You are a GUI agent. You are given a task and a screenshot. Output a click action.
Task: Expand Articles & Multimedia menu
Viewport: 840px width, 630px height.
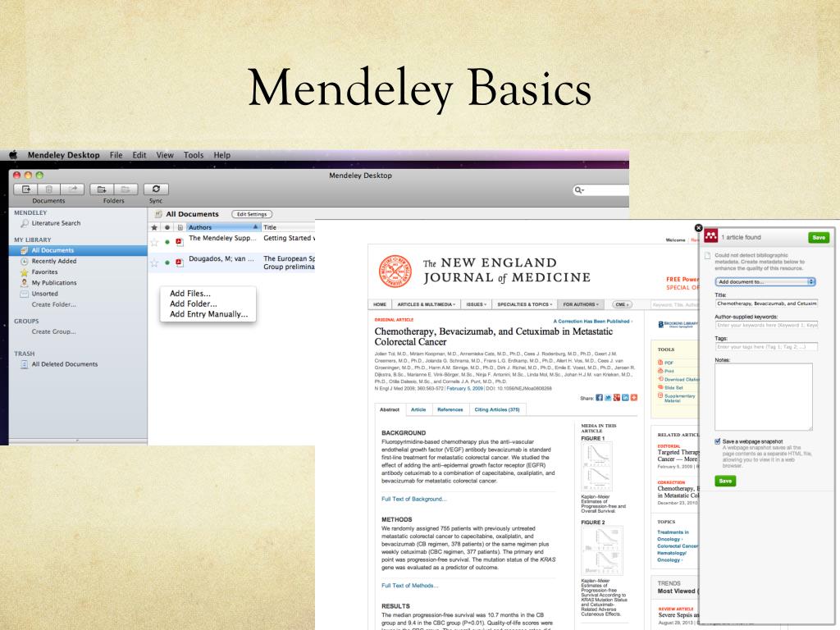(427, 304)
